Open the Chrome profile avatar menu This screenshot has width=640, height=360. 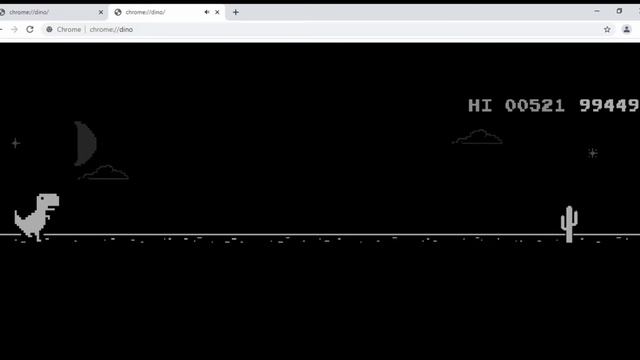click(x=627, y=29)
